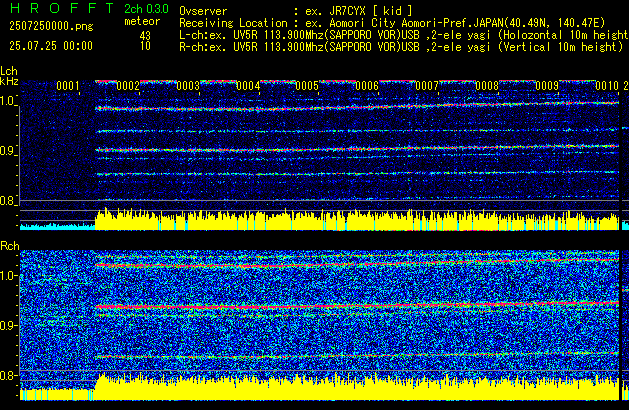Click time marker 0010 on Lch spectrogram
The height and width of the screenshot is (410, 629).
coord(607,86)
